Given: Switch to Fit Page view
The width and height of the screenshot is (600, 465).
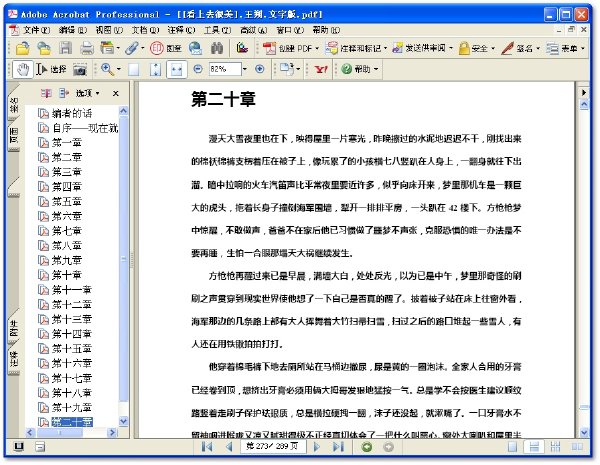Looking at the screenshot, I should (x=155, y=70).
